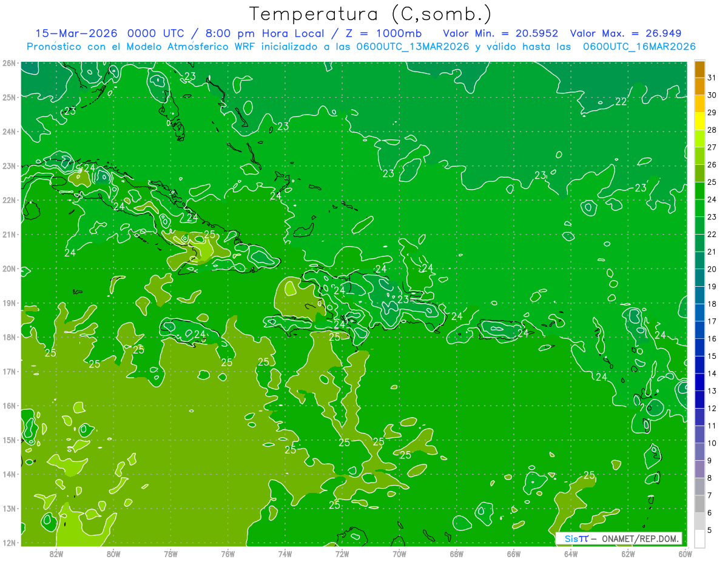This screenshot has width=728, height=562.
Task: Click the "74W" longitude axis label
Action: (285, 554)
